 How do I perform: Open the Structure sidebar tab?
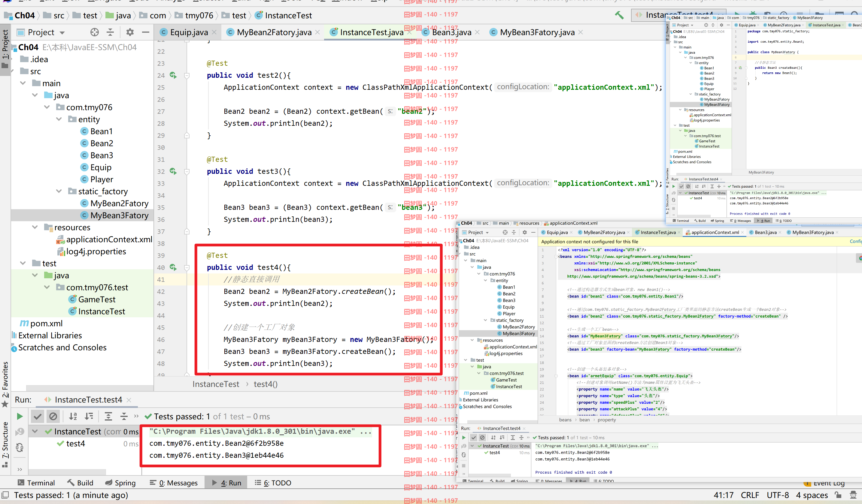(x=5, y=445)
